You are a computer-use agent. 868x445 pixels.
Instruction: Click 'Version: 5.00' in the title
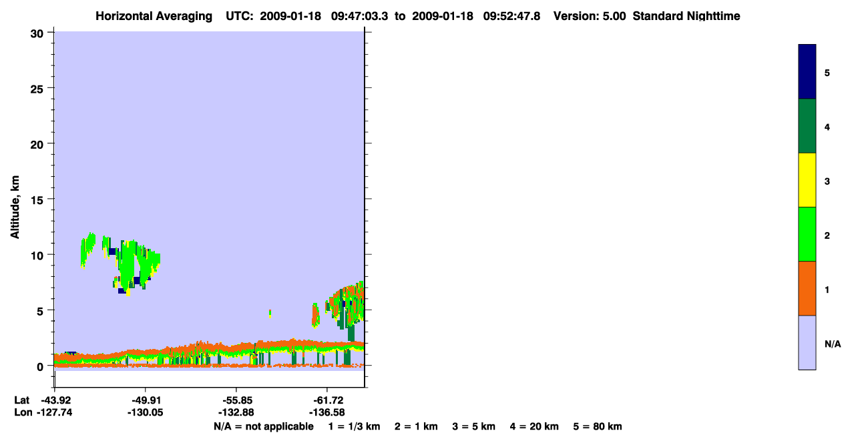click(x=590, y=16)
